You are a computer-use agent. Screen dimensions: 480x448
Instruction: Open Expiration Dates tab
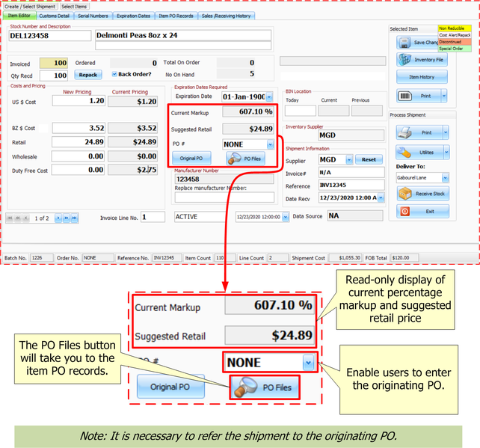pos(134,16)
